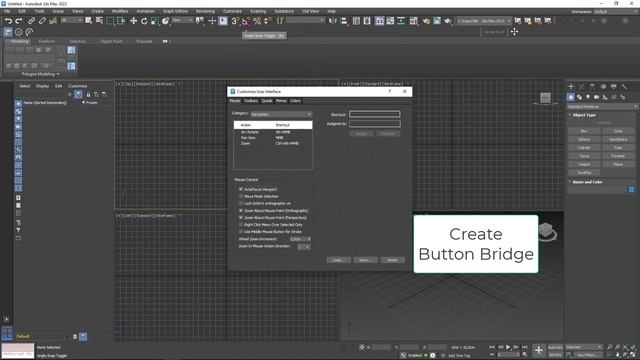Open the Modifiers menu
Screen dimensions: 640x360
pos(120,11)
